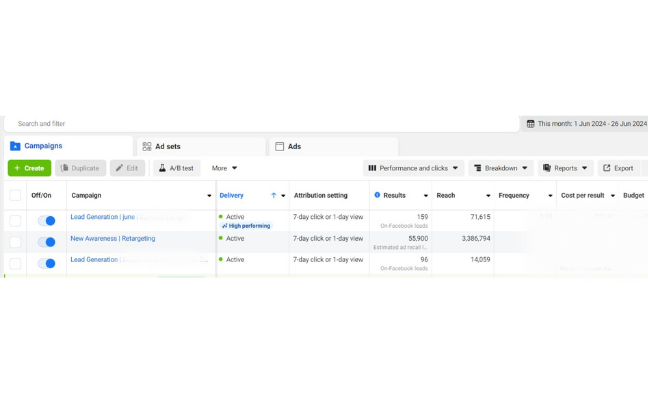This screenshot has width=648, height=412.
Task: Click the calendar icon beside the date range
Action: click(530, 124)
